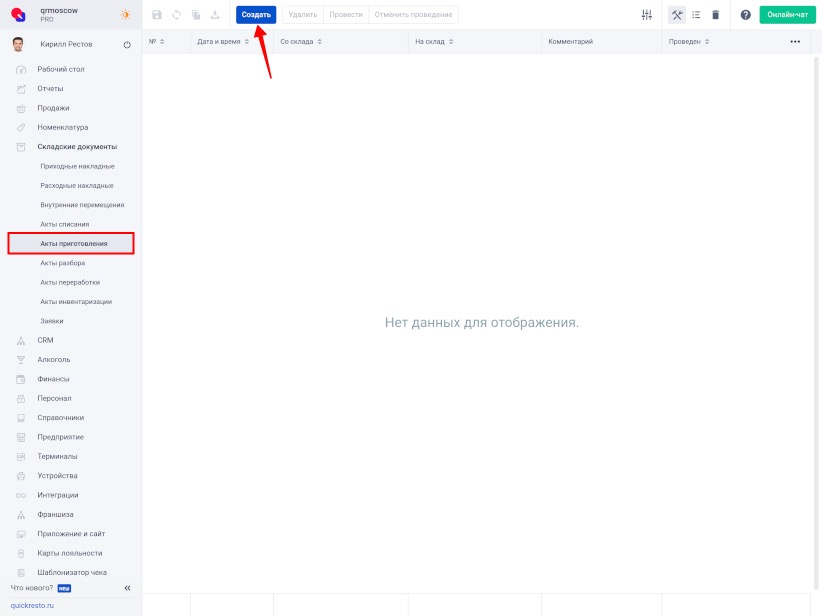Click the Quick Resto logo icon
Image resolution: width=822 pixels, height=616 pixels.
(18, 15)
